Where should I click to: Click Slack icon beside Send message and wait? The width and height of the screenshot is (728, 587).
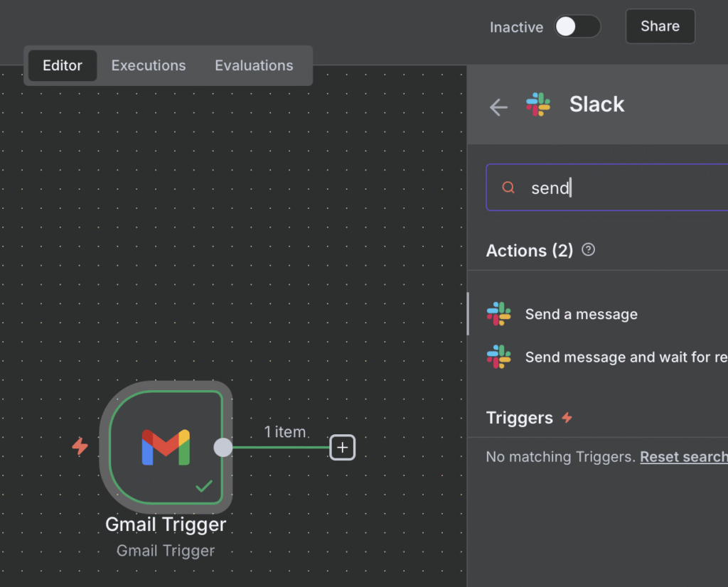tap(498, 357)
